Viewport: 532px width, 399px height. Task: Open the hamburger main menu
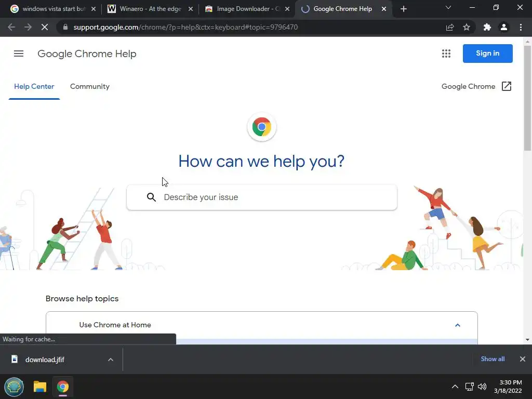click(19, 54)
